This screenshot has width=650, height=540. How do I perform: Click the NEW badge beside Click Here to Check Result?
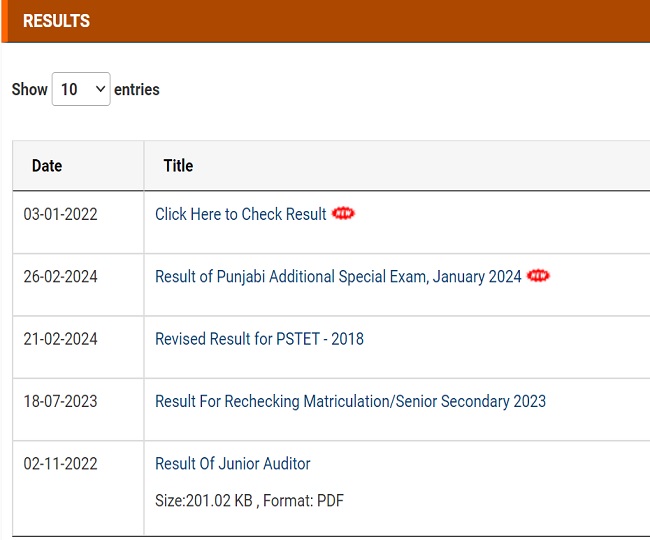[343, 213]
